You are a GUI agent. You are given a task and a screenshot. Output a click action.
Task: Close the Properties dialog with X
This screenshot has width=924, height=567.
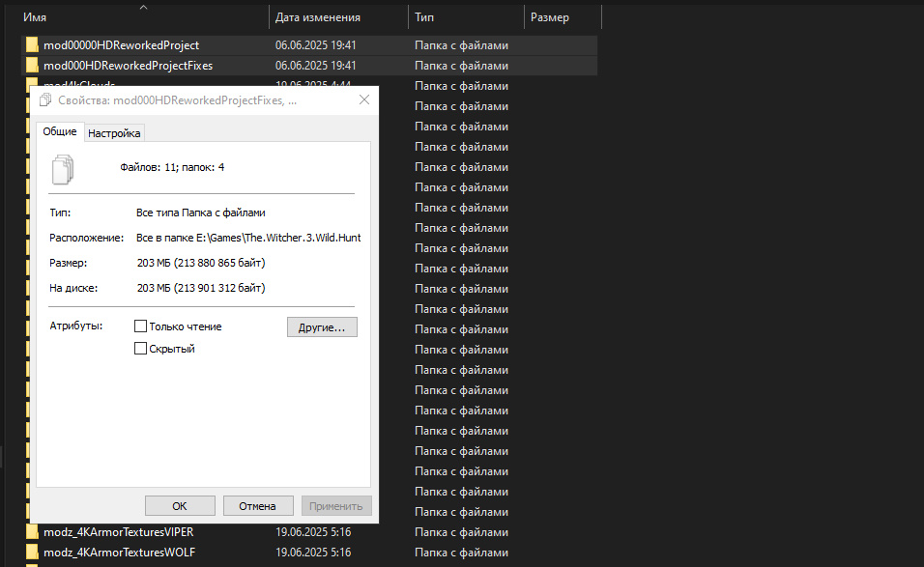pyautogui.click(x=364, y=99)
